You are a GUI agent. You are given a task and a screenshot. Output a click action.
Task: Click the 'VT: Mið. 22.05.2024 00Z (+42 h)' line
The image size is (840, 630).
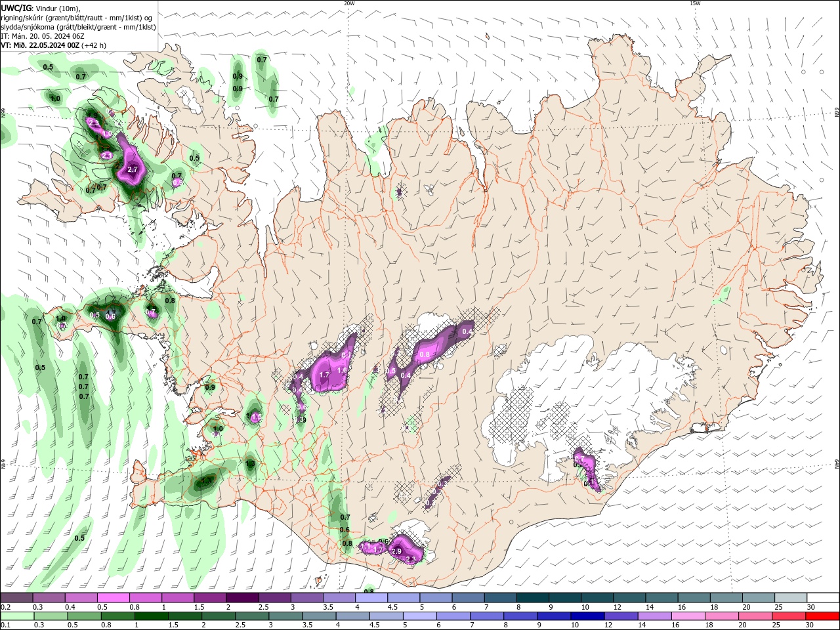pyautogui.click(x=54, y=45)
